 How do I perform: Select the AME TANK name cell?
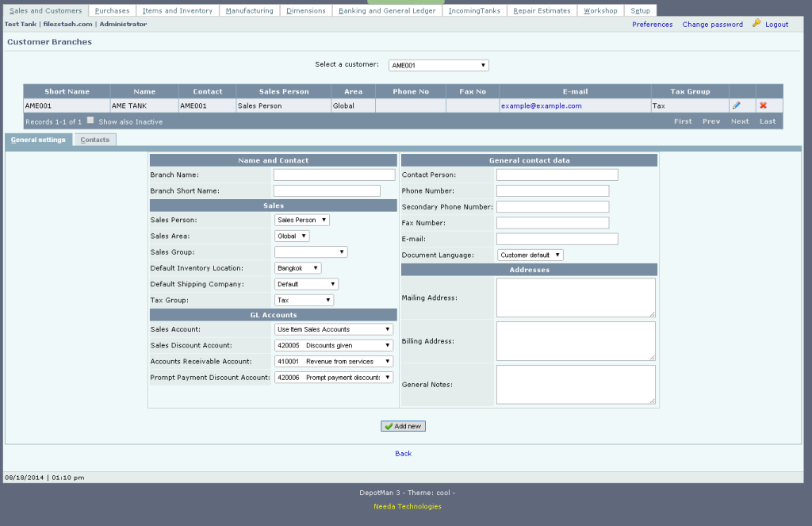click(144, 106)
